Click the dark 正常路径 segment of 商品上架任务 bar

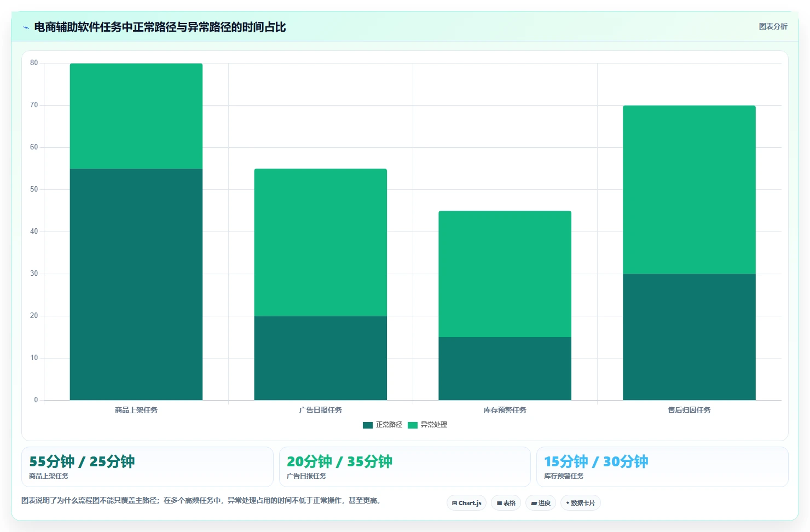pos(136,285)
